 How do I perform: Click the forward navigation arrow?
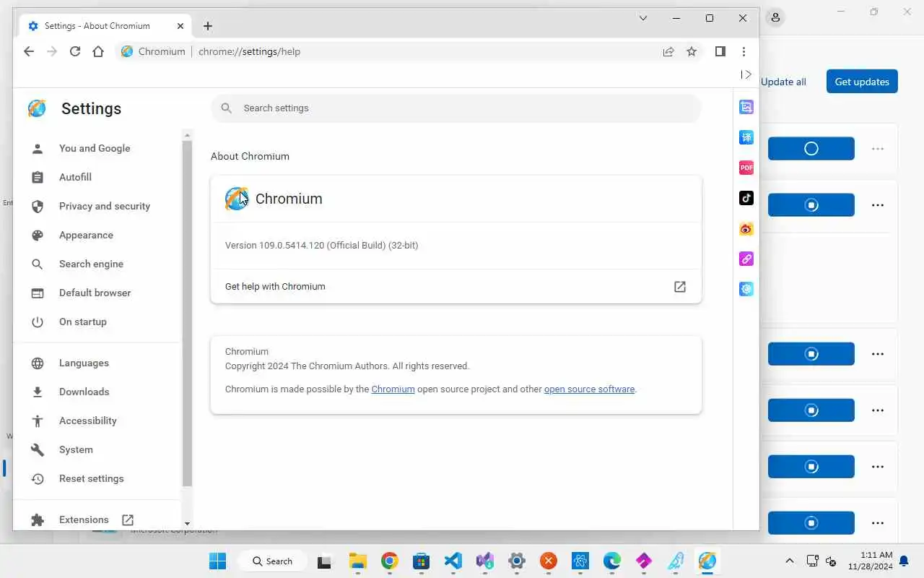pyautogui.click(x=52, y=51)
